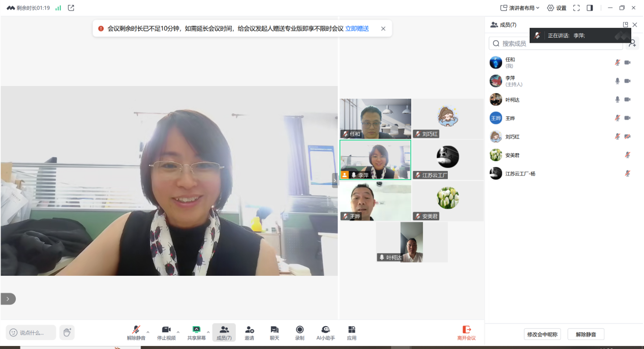Toggle 李萍's microphone in member list
Viewport: 644px width, 349px height.
tap(618, 81)
